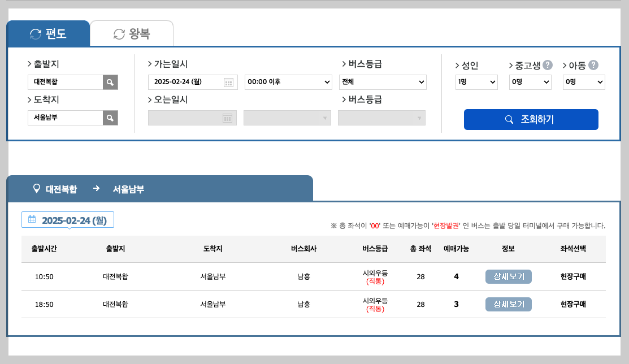This screenshot has height=364, width=629.
Task: Click the departure location search magnifier icon
Action: click(110, 82)
